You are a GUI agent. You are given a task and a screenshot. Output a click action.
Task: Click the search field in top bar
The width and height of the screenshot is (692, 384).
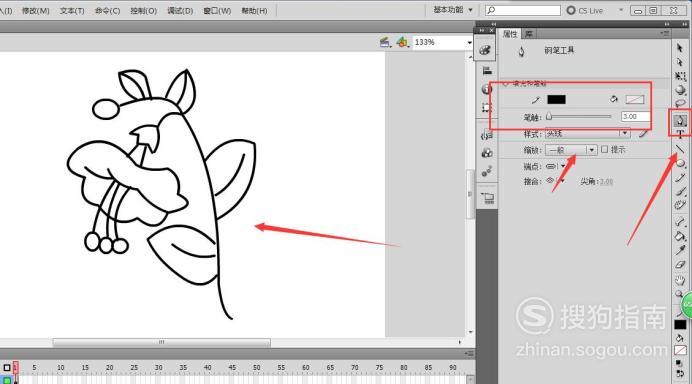pyautogui.click(x=523, y=10)
